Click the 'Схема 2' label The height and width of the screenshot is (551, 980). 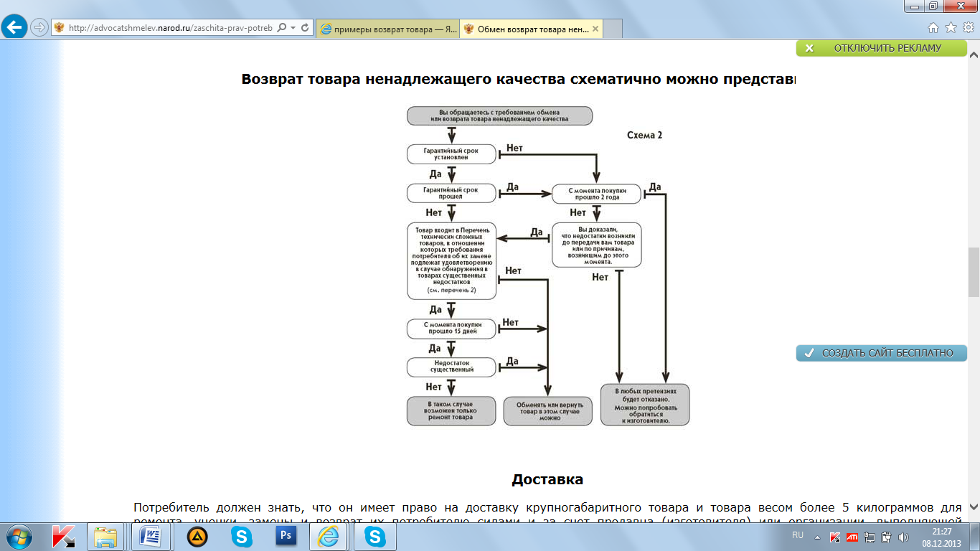click(644, 135)
